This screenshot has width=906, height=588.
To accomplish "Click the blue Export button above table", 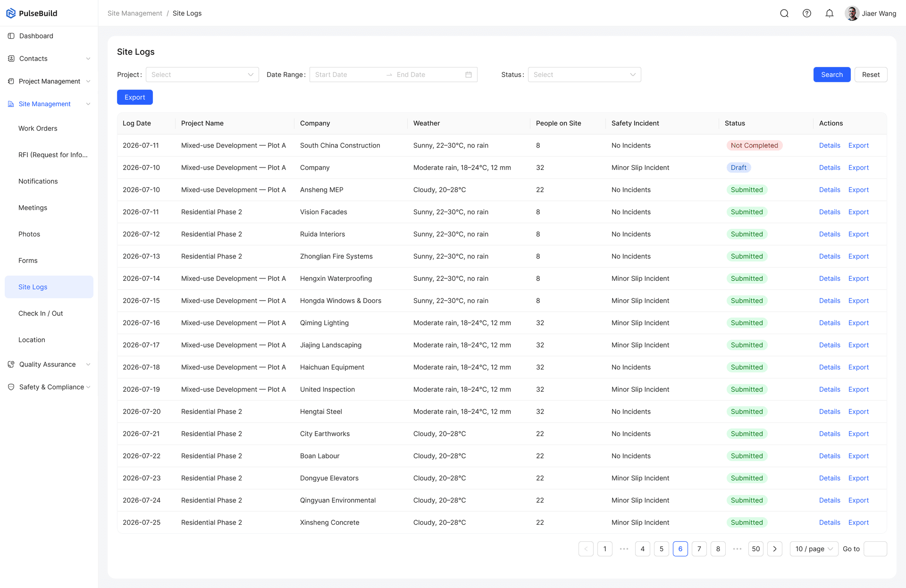I will pyautogui.click(x=135, y=97).
